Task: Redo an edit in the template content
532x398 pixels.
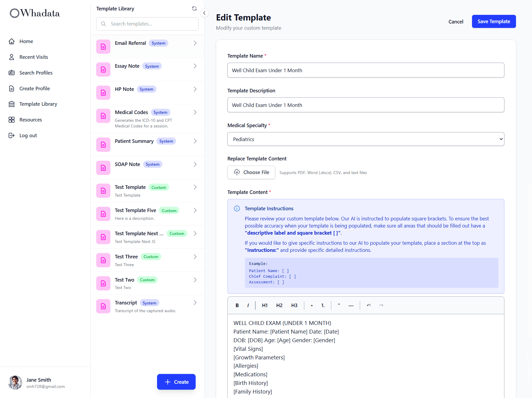Action: point(381,305)
